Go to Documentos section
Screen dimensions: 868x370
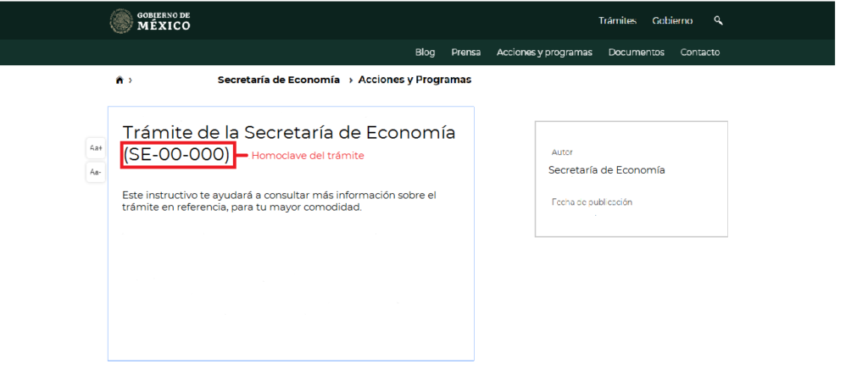tap(636, 52)
